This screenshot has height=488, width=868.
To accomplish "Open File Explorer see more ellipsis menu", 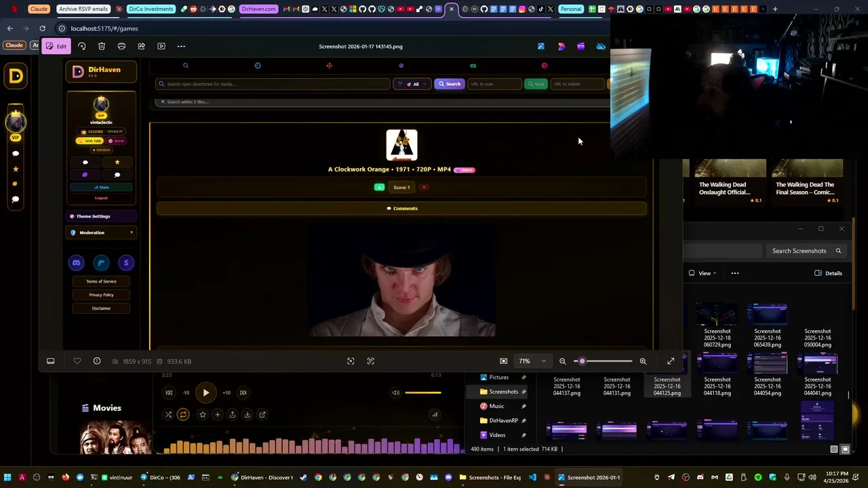I will coord(735,273).
